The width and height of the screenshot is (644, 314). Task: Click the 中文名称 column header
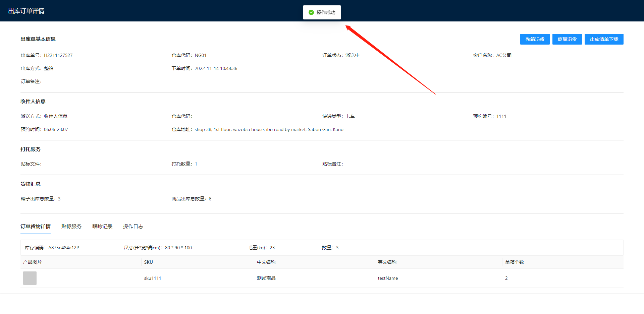(266, 262)
